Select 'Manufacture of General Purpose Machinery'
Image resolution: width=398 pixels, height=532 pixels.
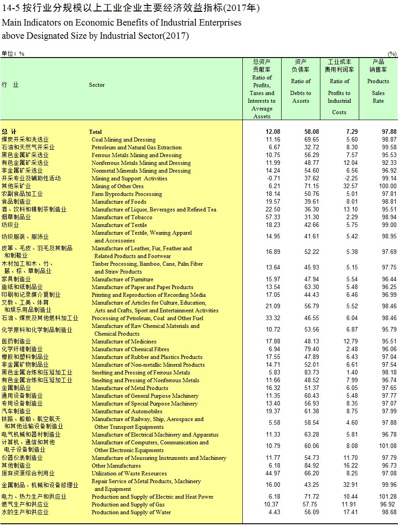coord(145,396)
